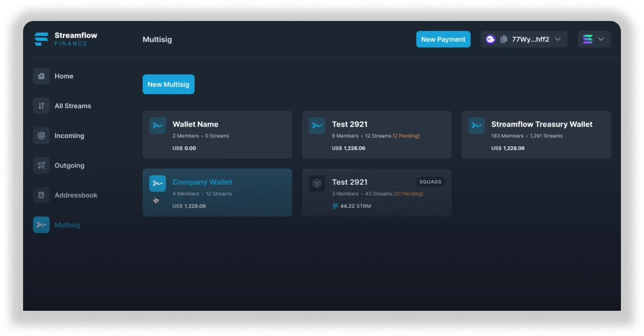The width and height of the screenshot is (644, 336).
Task: Click the "8 Members" text
Action: tap(346, 136)
